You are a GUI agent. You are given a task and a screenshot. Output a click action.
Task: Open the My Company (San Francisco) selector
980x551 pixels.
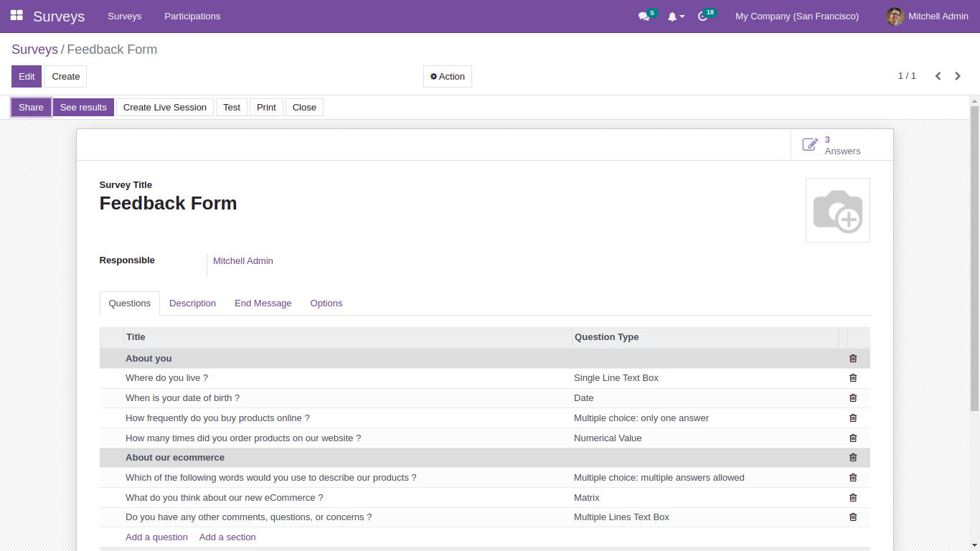click(796, 16)
